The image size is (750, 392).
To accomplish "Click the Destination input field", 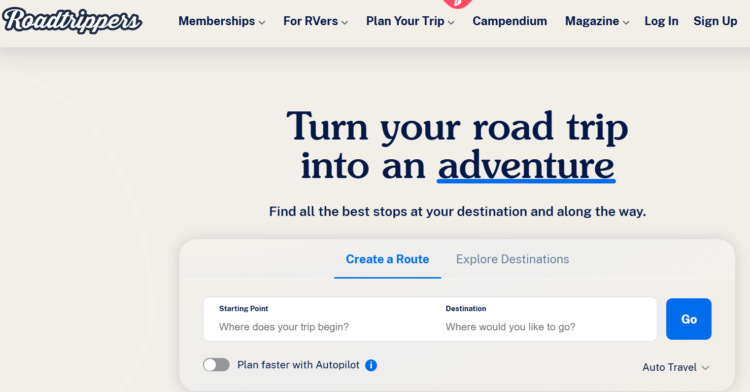I will point(543,319).
